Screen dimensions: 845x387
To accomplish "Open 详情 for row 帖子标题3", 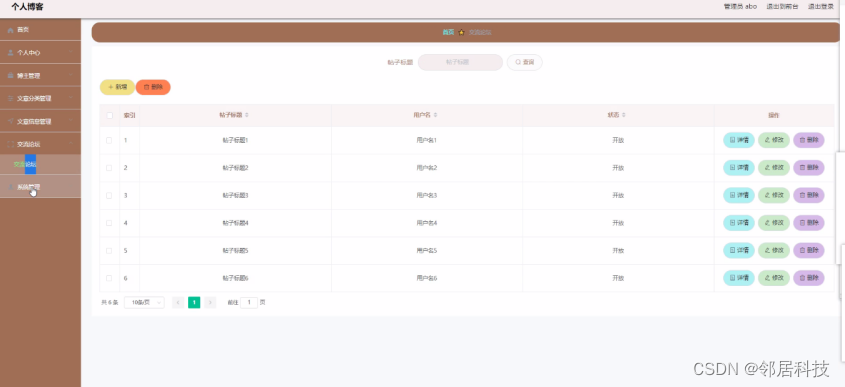I will pyautogui.click(x=739, y=195).
